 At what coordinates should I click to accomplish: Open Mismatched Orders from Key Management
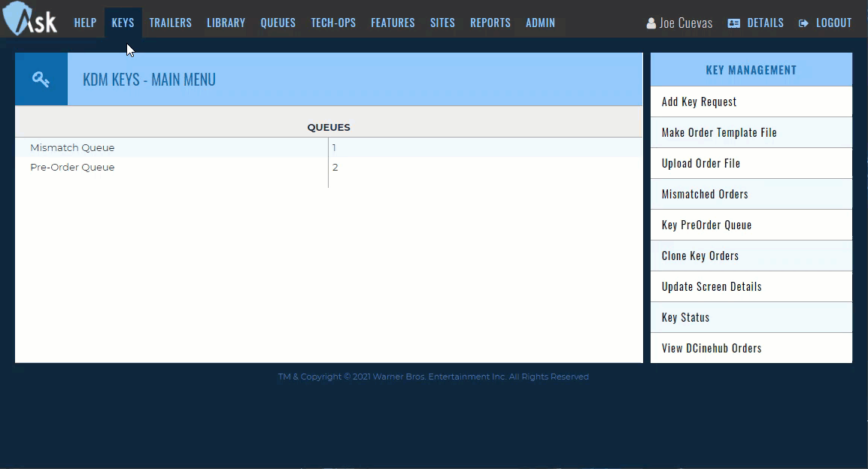705,195
